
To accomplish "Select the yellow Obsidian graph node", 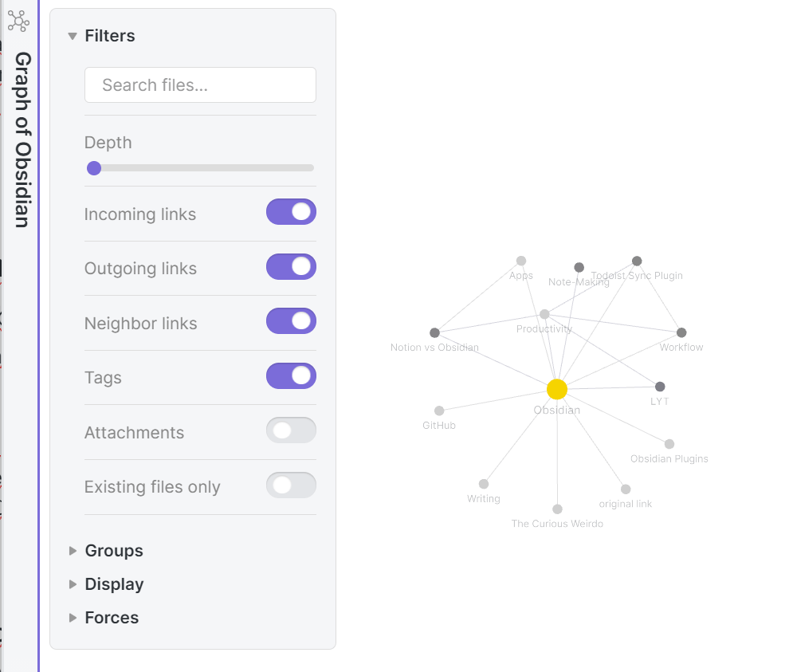I will click(x=557, y=389).
